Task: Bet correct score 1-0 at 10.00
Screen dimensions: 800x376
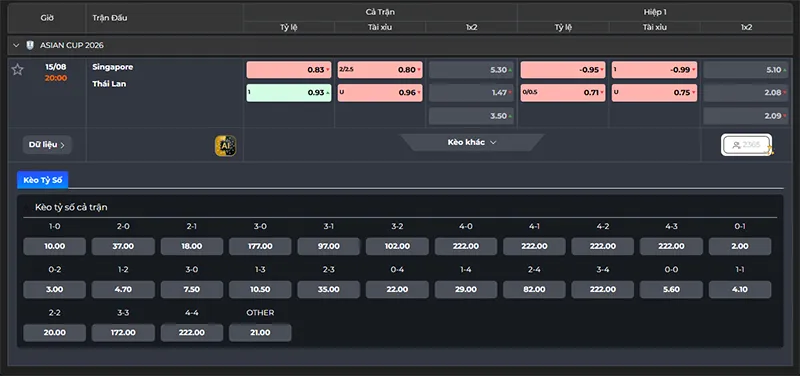Action: click(55, 246)
